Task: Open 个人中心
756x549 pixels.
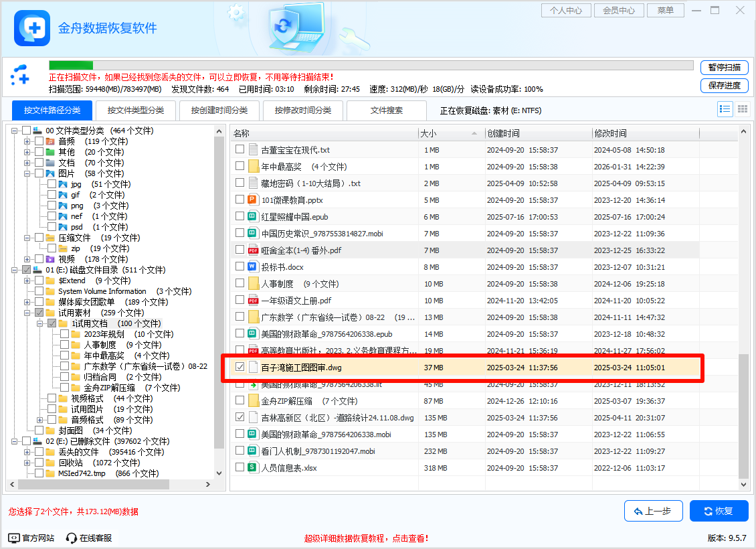Action: pyautogui.click(x=566, y=10)
